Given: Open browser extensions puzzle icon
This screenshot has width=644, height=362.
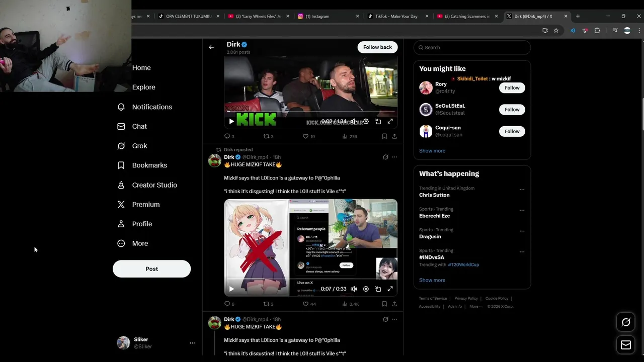Looking at the screenshot, I should 597,31.
